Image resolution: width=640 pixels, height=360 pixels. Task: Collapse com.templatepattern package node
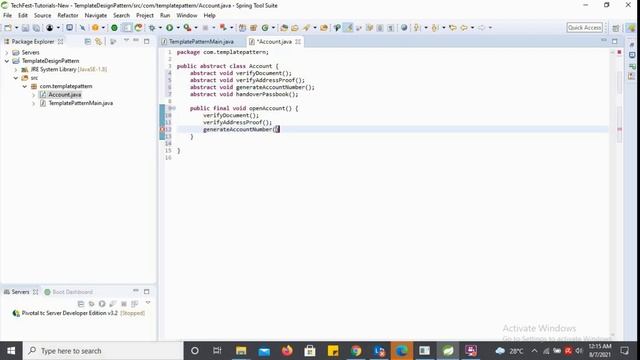point(24,87)
